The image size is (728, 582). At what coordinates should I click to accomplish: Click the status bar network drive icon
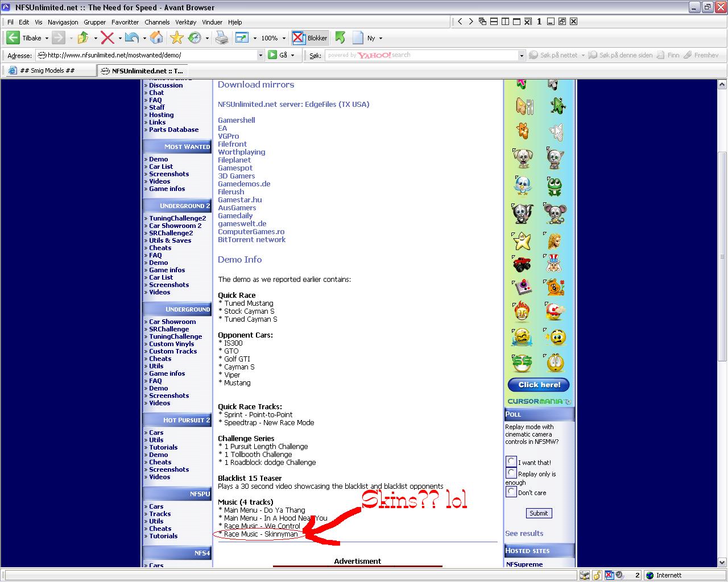pyautogui.click(x=585, y=575)
